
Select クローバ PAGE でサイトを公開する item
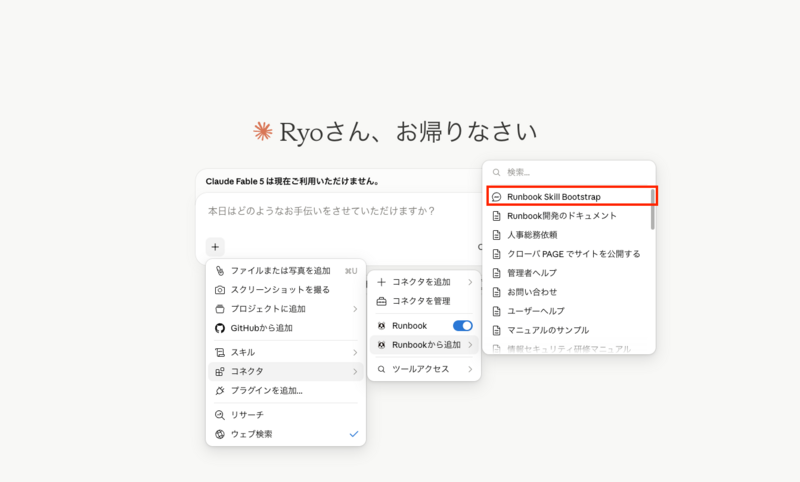click(x=568, y=254)
